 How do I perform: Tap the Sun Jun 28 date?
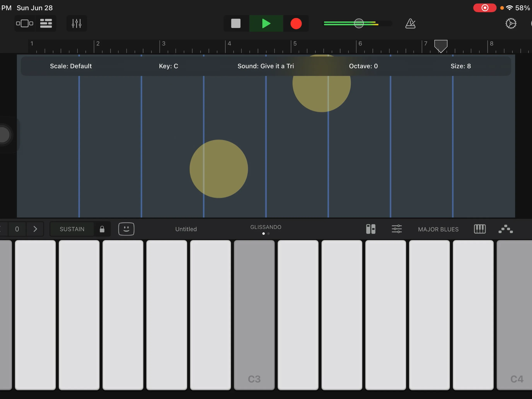tap(35, 8)
